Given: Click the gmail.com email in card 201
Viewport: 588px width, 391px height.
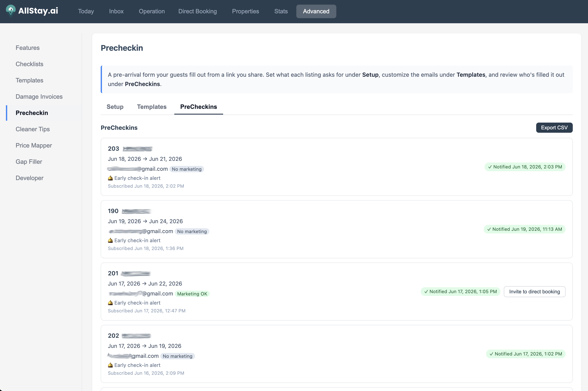Looking at the screenshot, I should pos(140,294).
